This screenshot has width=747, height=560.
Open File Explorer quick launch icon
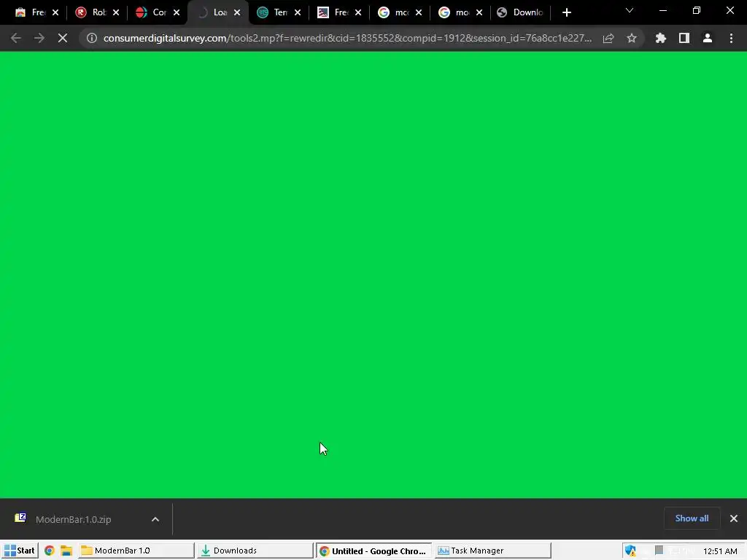tap(66, 551)
